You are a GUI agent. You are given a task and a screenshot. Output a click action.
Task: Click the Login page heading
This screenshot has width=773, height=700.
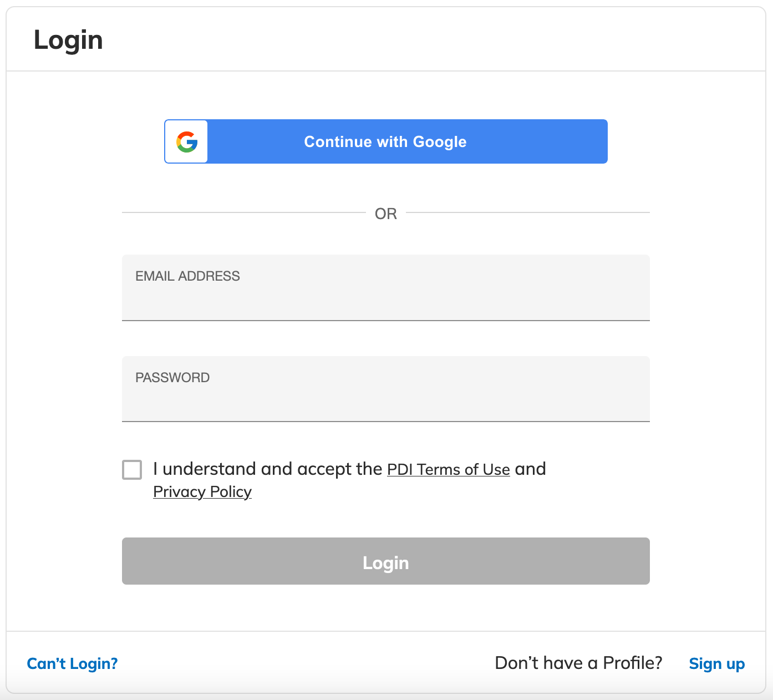68,39
